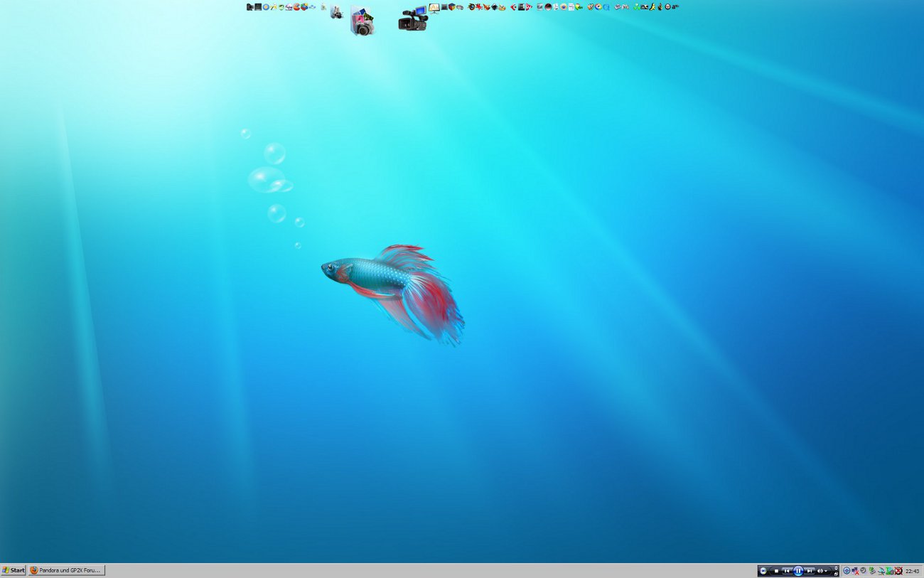
Task: Pause playback in the Media Player toolbar
Action: (798, 571)
